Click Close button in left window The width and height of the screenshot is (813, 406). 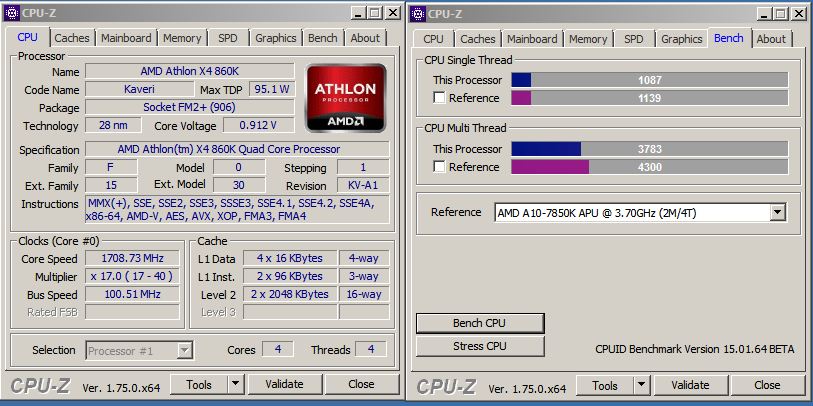(361, 384)
